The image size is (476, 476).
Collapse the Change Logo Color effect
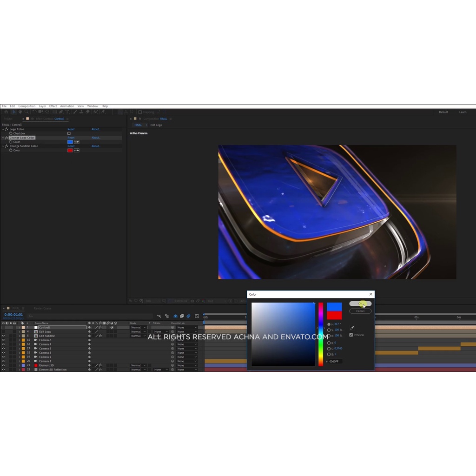3,138
